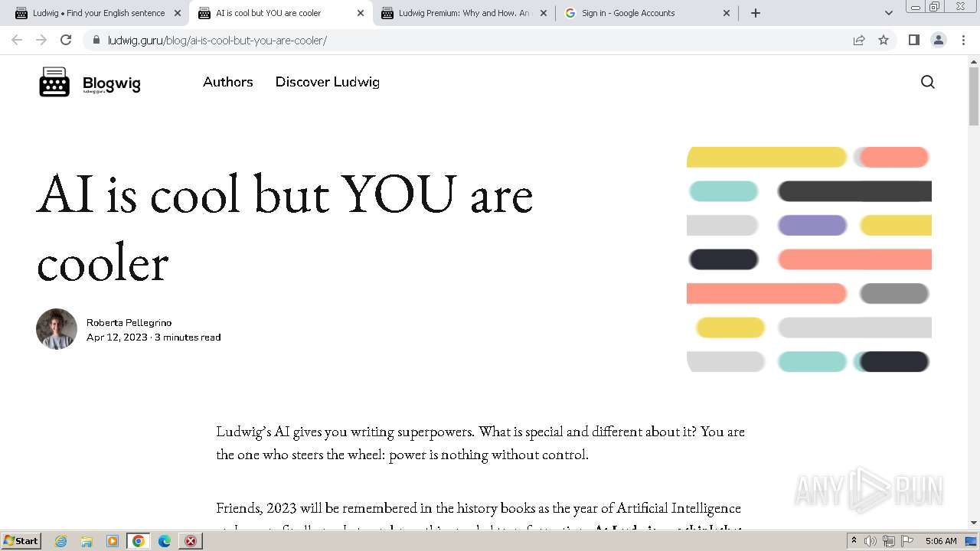This screenshot has height=551, width=980.
Task: Click Roberta Pellegrino's avatar photo
Action: coord(57,329)
